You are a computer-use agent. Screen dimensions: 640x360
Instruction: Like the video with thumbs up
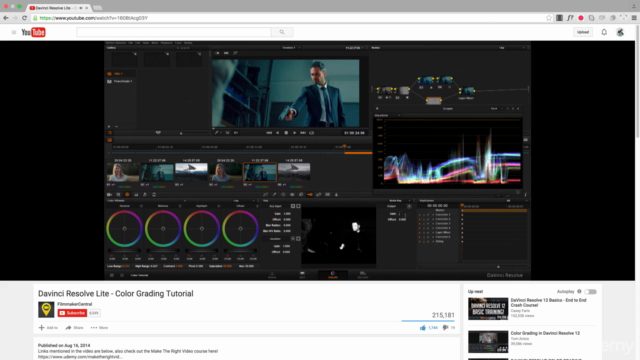tap(423, 328)
